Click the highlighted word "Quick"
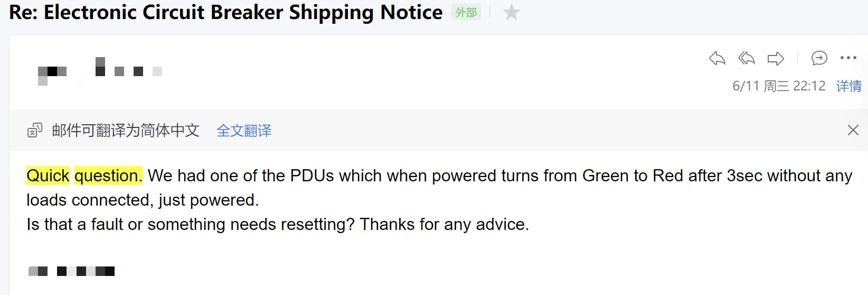This screenshot has width=868, height=295. [x=48, y=176]
